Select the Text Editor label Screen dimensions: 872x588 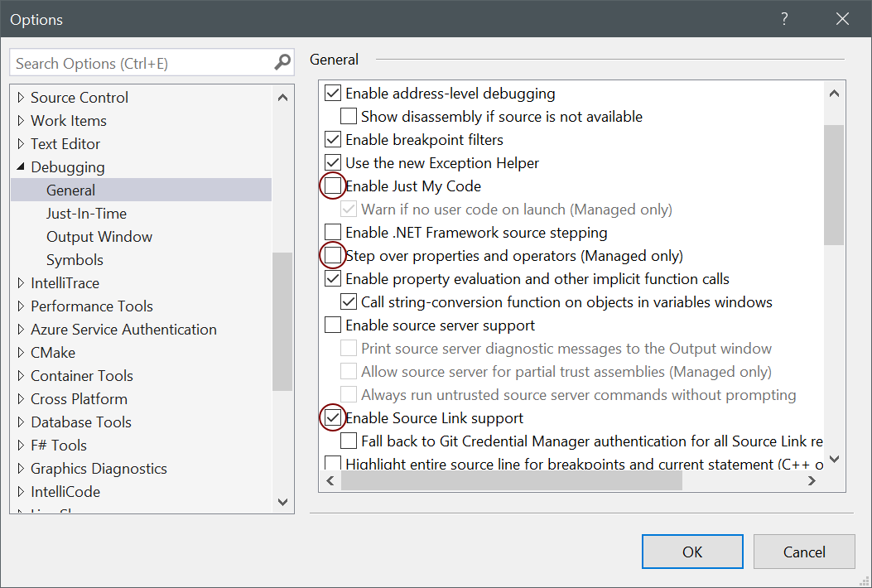pos(65,144)
